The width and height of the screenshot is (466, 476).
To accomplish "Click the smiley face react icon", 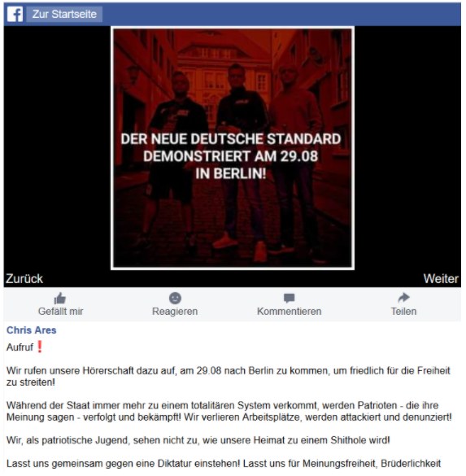I will tap(175, 298).
